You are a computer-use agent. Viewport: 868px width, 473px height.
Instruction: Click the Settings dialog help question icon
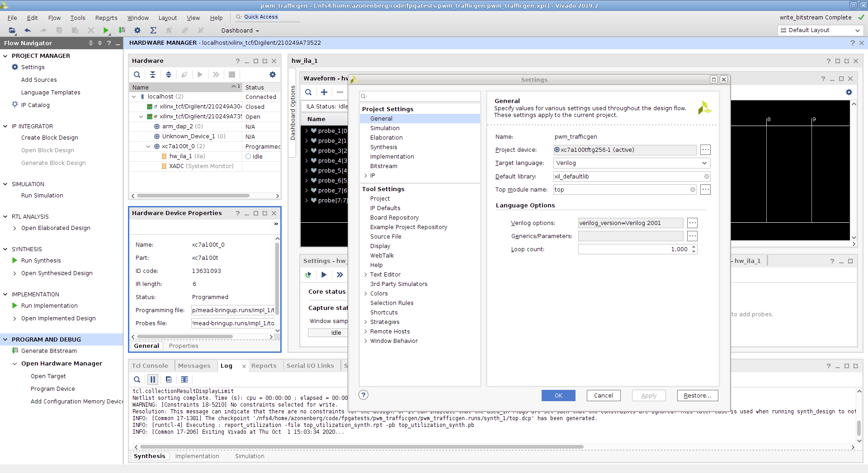click(363, 395)
